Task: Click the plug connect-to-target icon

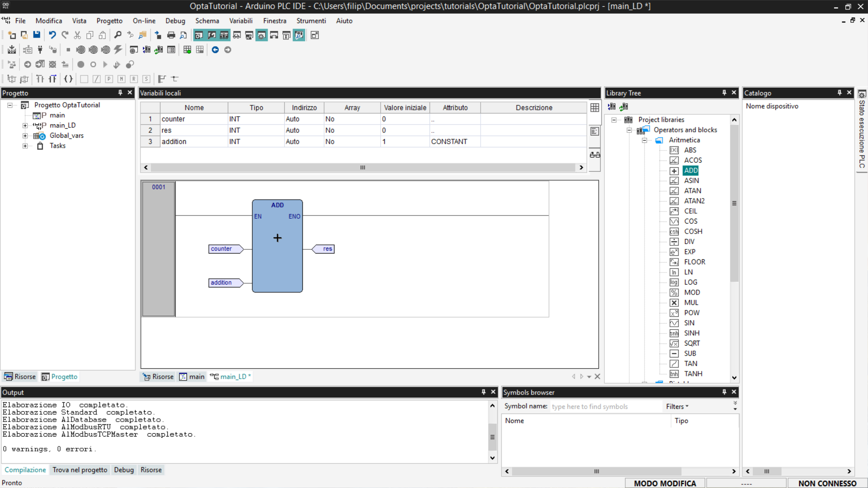Action: 40,50
